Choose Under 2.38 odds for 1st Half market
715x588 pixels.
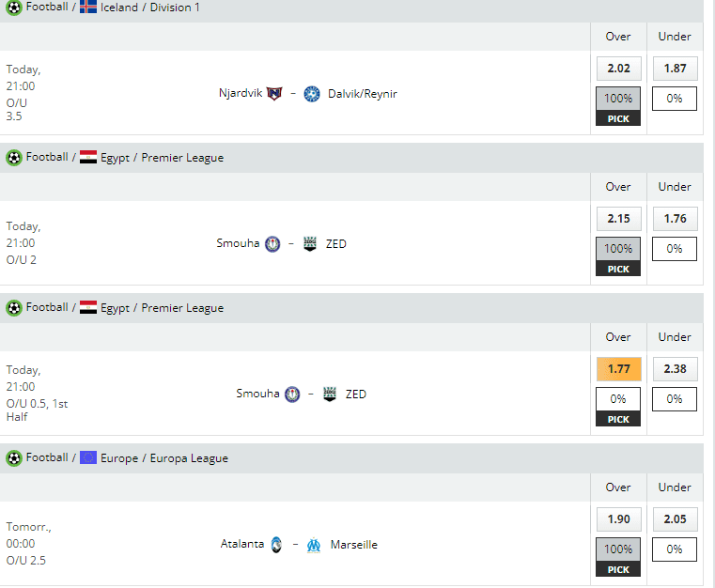(675, 369)
